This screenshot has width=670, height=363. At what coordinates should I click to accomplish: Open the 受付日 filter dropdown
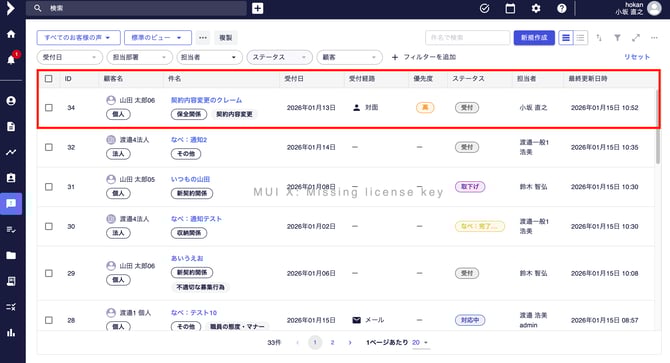click(x=70, y=57)
